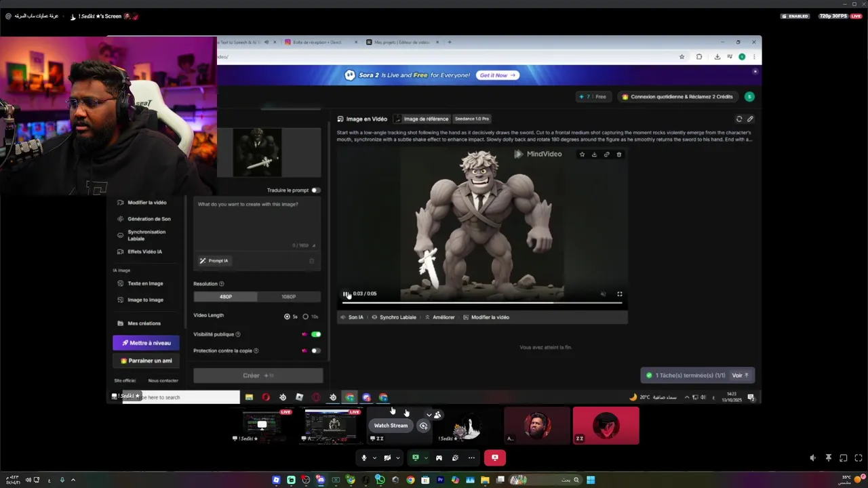This screenshot has width=868, height=488.
Task: Open a new browser tab
Action: [450, 42]
